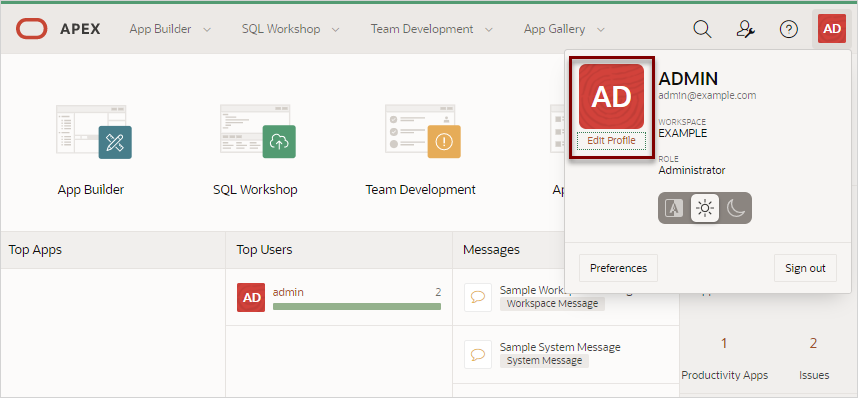Viewport: 858px width, 398px height.
Task: Click the Preferences button
Action: [618, 268]
